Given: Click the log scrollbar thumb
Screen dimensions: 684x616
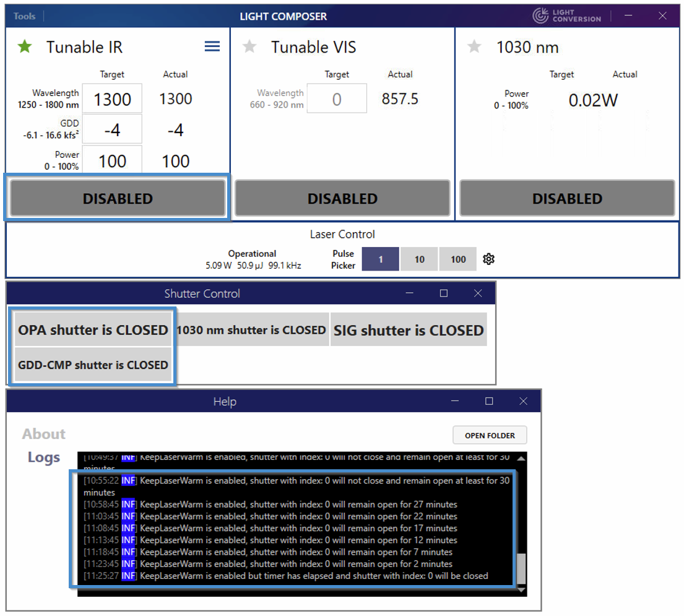Looking at the screenshot, I should click(x=521, y=568).
